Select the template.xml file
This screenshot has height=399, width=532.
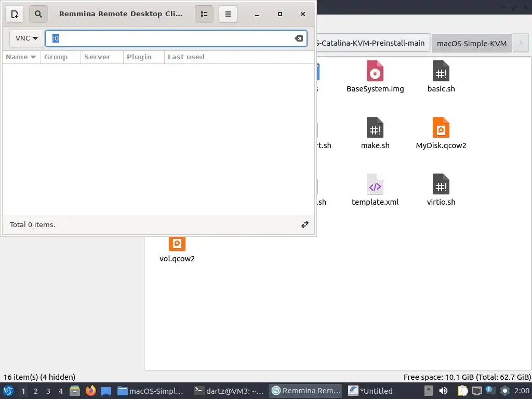(x=375, y=190)
